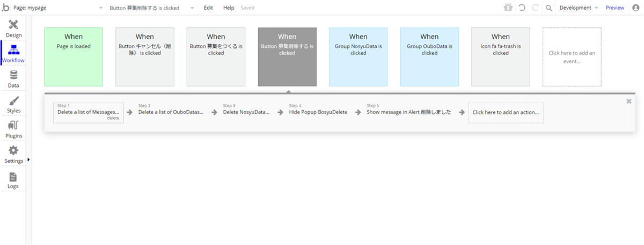Click the gift box icon

pos(508,8)
